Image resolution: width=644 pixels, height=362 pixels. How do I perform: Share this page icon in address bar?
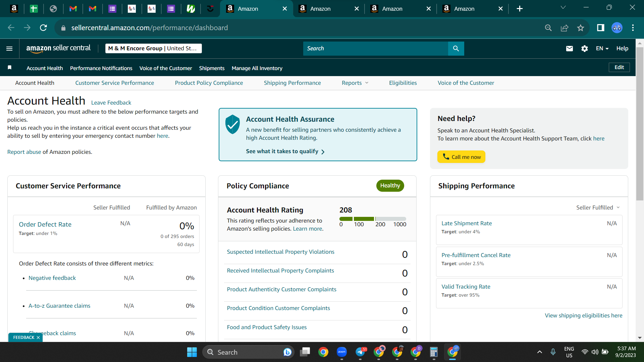pyautogui.click(x=565, y=28)
